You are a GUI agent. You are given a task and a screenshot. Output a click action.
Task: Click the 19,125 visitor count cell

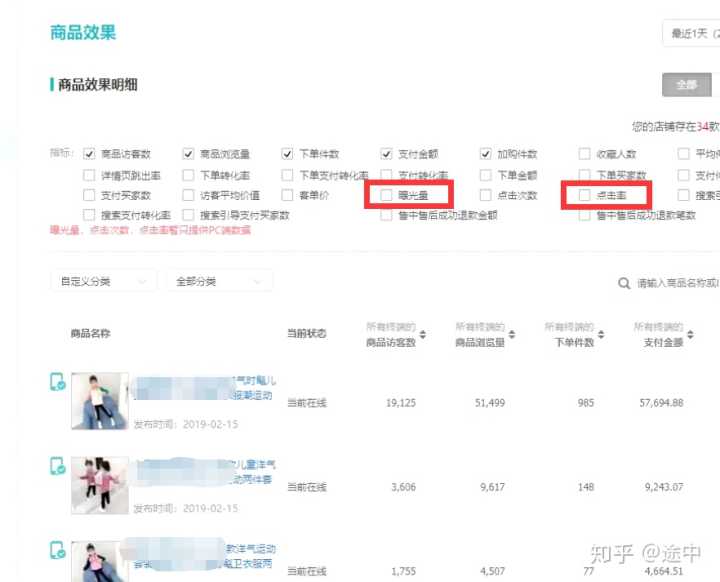click(401, 403)
